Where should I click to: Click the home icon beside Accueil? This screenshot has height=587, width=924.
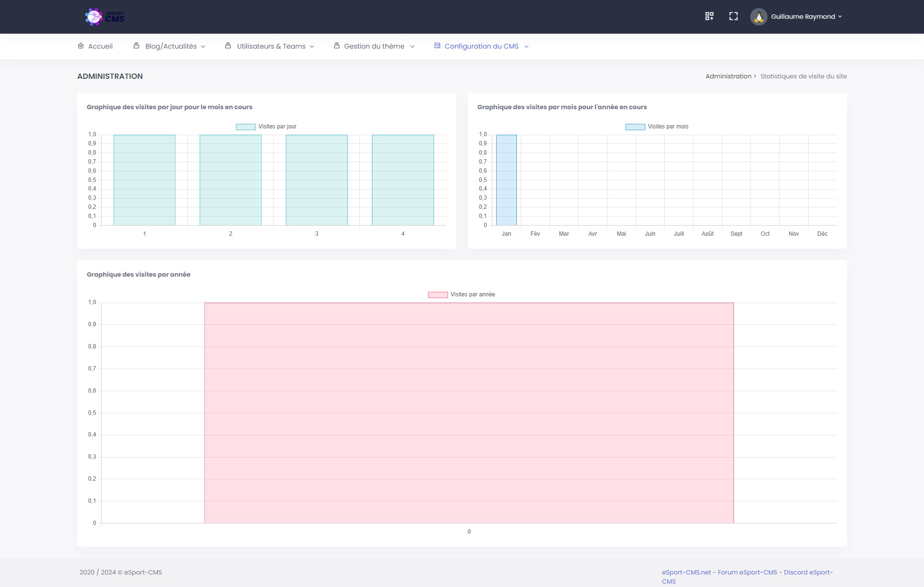click(81, 46)
